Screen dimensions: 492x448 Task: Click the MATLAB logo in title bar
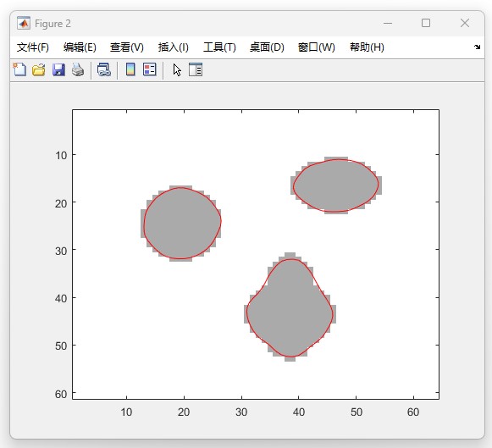tap(24, 23)
